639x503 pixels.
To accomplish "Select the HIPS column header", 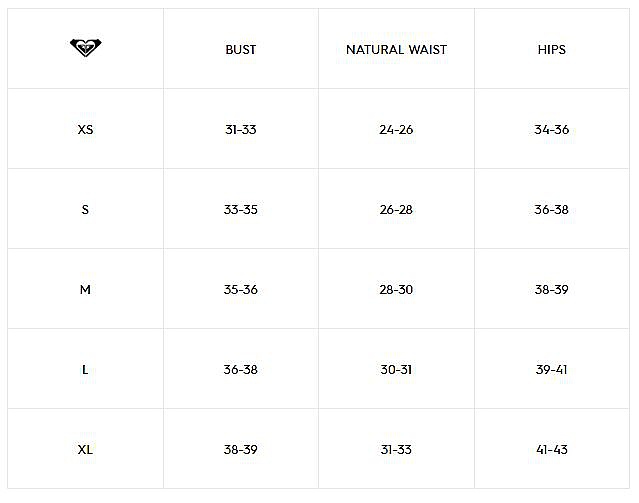I will click(x=552, y=50).
